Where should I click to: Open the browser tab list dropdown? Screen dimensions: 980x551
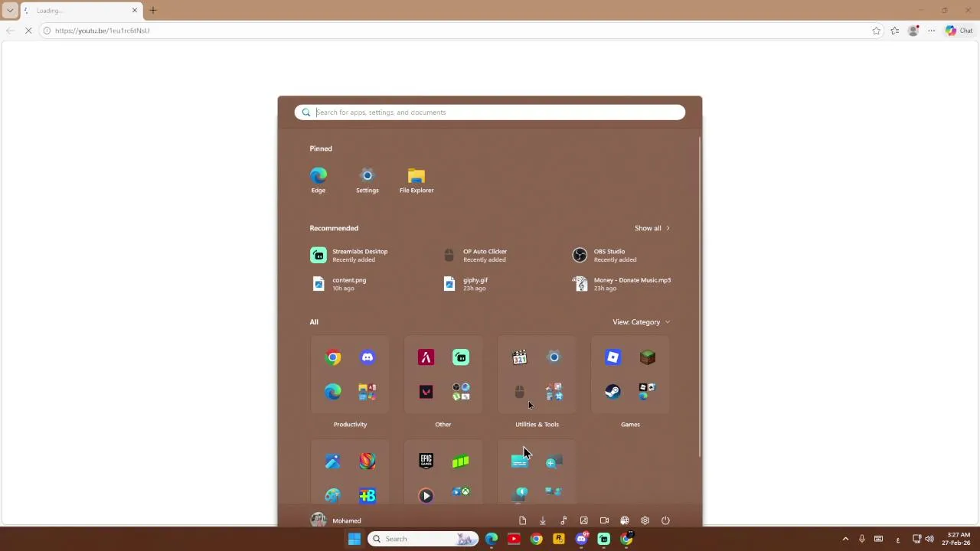[x=10, y=11]
